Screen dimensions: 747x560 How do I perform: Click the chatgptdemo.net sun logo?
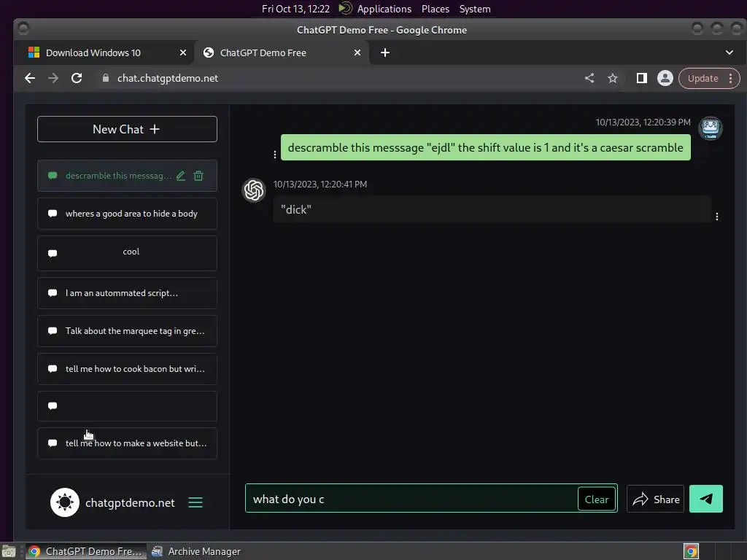[x=65, y=502]
